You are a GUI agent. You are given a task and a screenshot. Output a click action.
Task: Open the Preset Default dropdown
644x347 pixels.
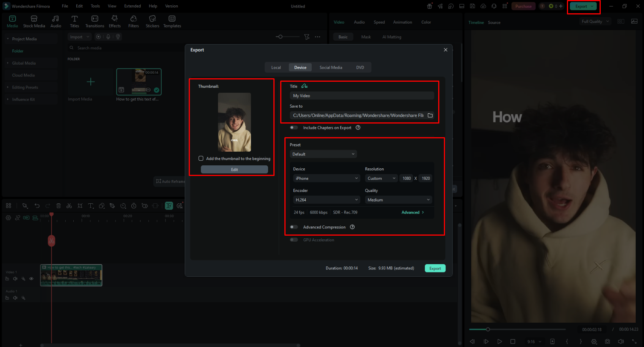pyautogui.click(x=323, y=154)
